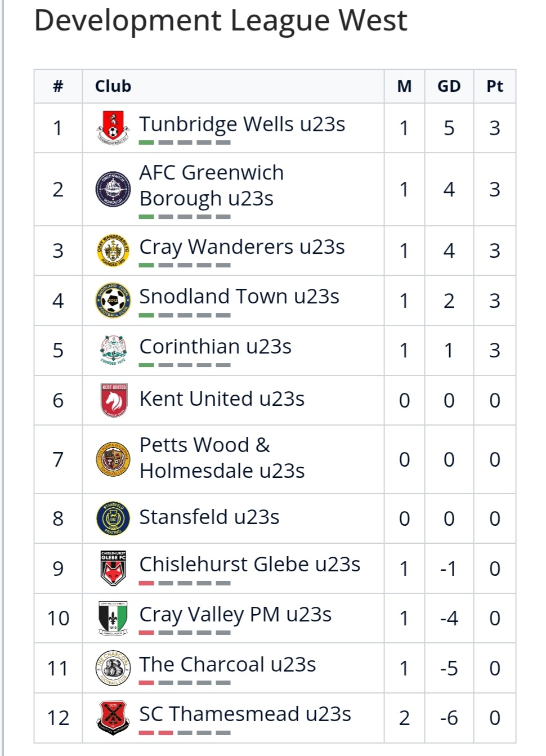546x756 pixels.
Task: Click the Stansfeld u23s team name
Action: (x=209, y=517)
